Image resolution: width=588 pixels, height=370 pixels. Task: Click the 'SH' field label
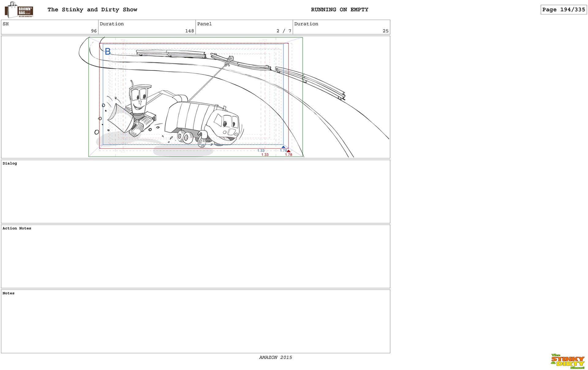coord(6,24)
